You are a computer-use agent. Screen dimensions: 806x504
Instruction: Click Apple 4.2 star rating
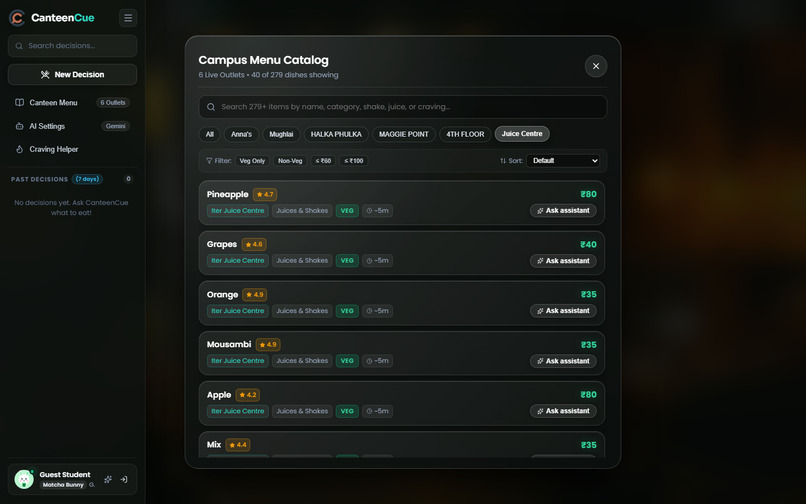tap(248, 395)
